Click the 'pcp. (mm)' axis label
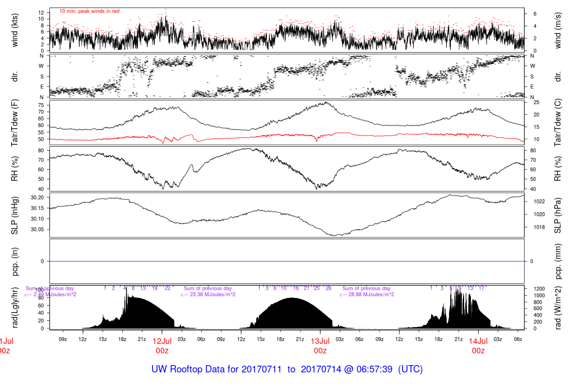Image resolution: width=574 pixels, height=392 pixels. (557, 262)
